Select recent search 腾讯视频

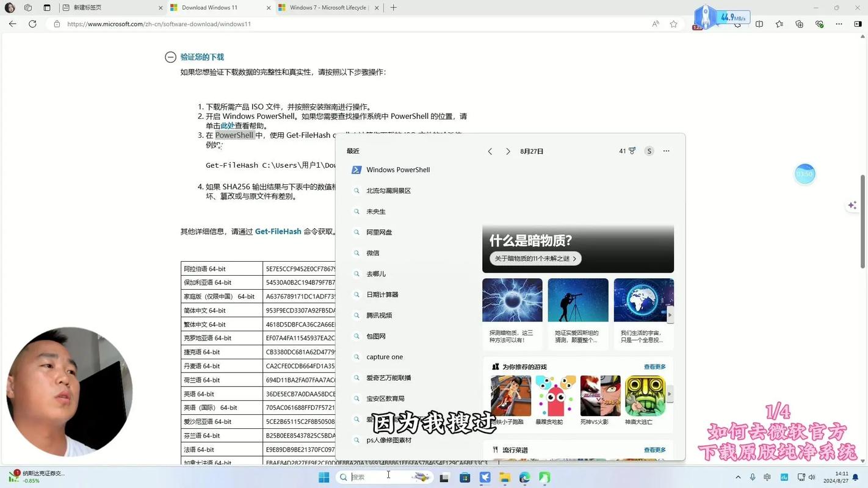click(x=405, y=315)
